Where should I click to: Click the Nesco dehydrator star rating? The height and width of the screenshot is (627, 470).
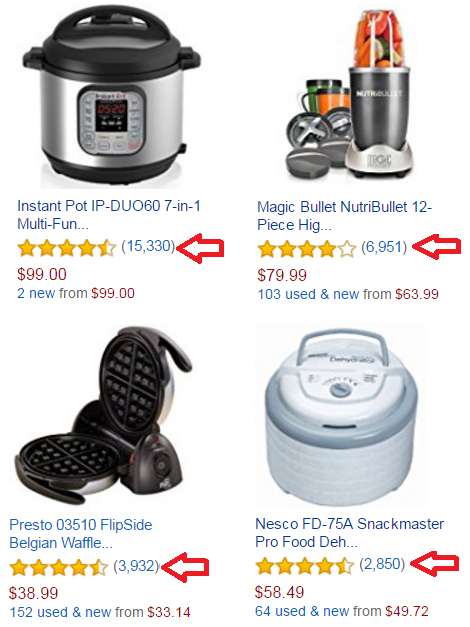coord(305,565)
